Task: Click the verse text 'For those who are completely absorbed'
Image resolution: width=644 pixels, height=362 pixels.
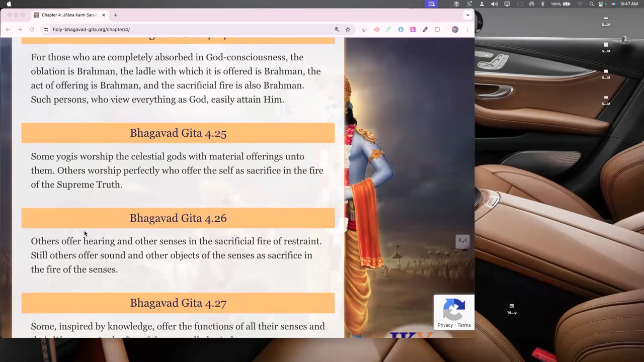Action: pyautogui.click(x=176, y=78)
